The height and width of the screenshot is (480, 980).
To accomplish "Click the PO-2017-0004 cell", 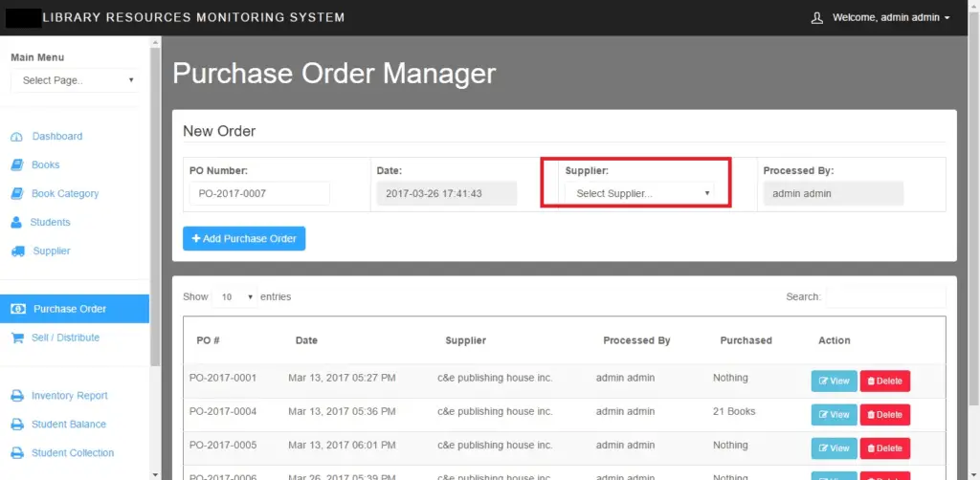I will pos(222,412).
